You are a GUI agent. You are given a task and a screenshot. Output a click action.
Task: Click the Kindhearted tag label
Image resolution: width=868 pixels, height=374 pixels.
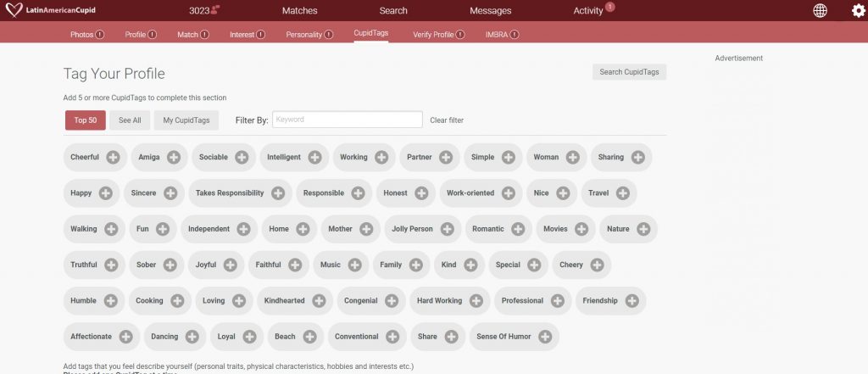tap(285, 301)
